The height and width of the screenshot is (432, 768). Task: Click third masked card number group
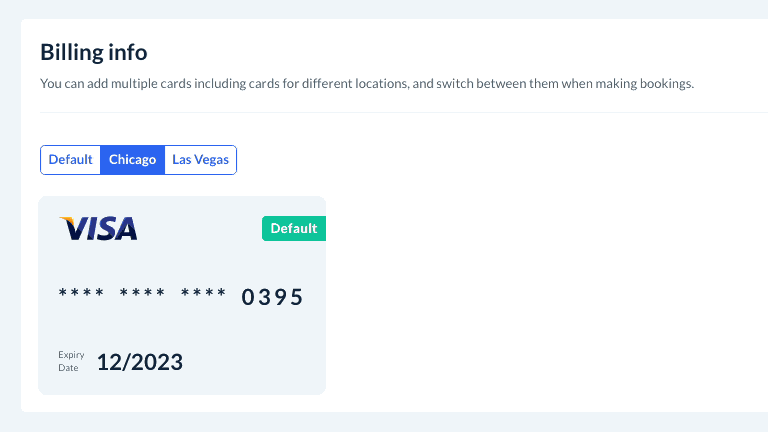[203, 294]
